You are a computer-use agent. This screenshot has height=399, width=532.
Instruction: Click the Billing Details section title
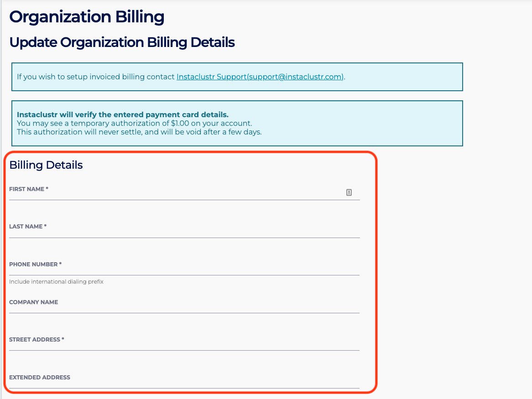pyautogui.click(x=46, y=165)
